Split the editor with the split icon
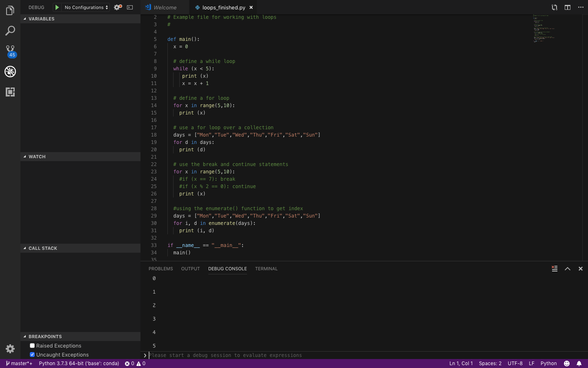This screenshot has height=368, width=588. pos(567,7)
